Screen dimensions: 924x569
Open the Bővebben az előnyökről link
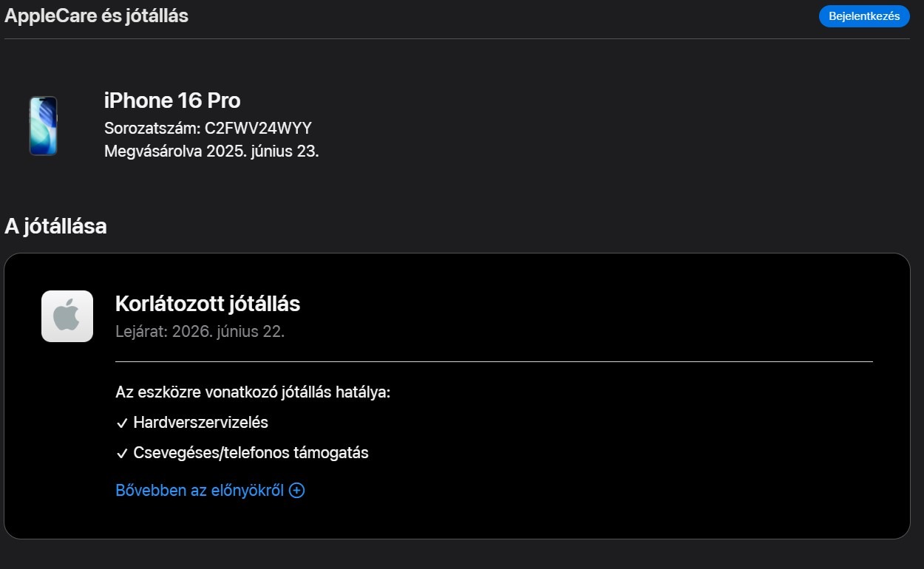point(200,491)
